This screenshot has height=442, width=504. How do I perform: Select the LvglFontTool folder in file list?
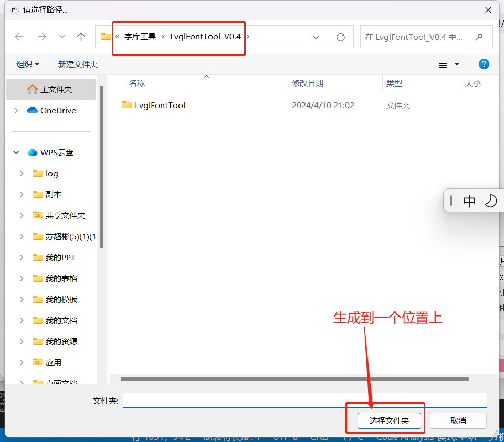pos(154,105)
